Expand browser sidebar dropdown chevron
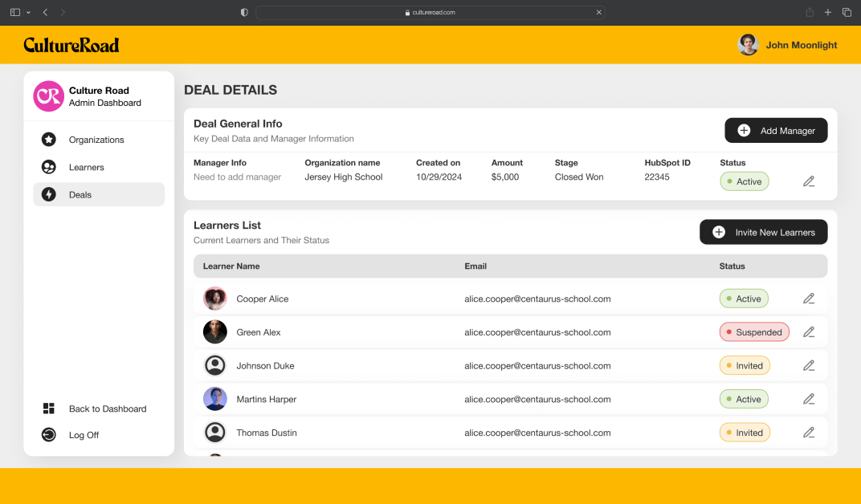This screenshot has height=504, width=861. click(x=28, y=12)
